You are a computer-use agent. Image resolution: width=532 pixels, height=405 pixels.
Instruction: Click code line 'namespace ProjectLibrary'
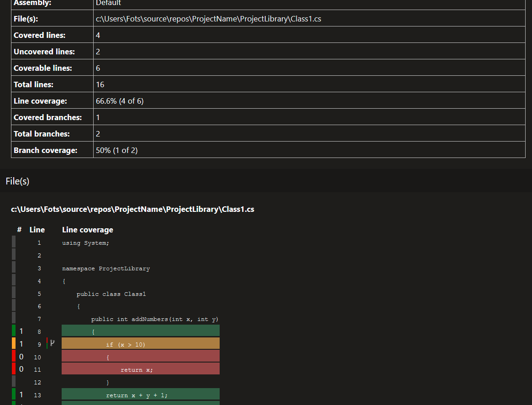pos(106,268)
